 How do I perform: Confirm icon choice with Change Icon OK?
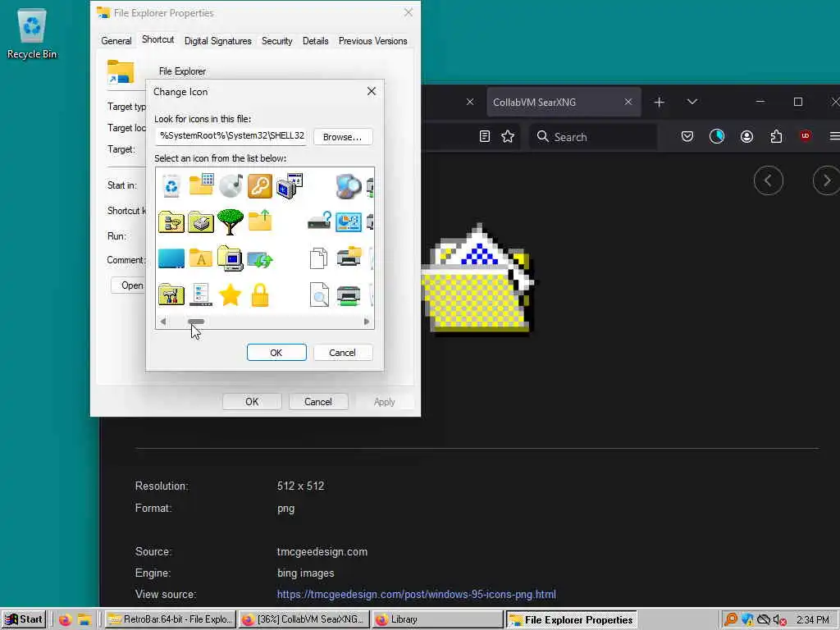(276, 353)
